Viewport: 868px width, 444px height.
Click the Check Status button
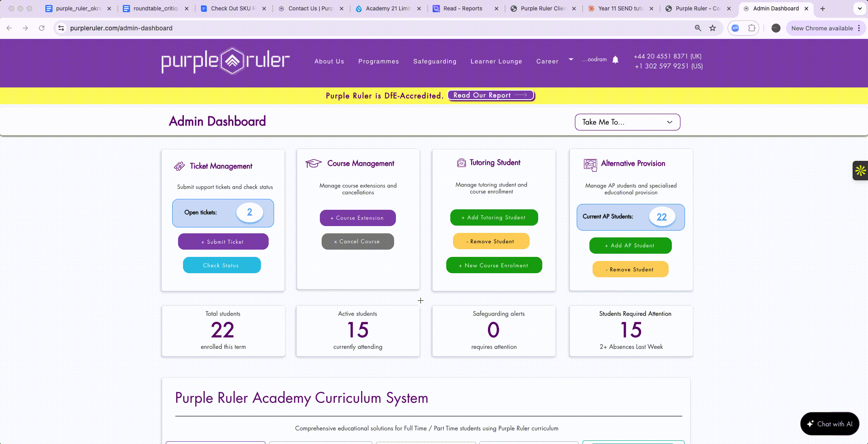222,265
